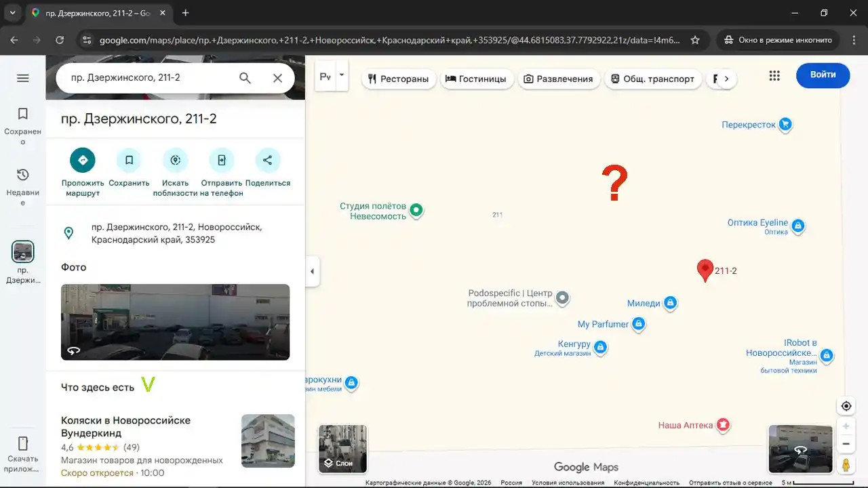Open the Вундеркинд store thumbnail photo

tap(268, 441)
